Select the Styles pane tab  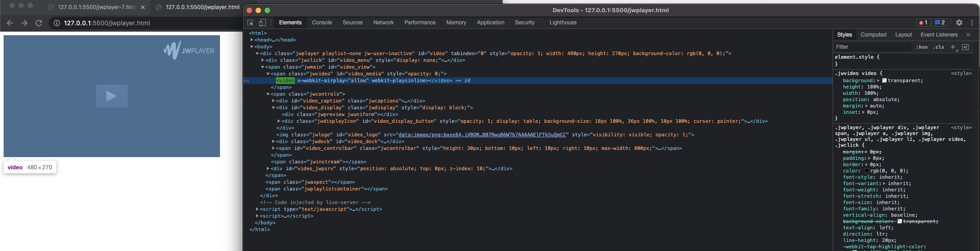[844, 35]
